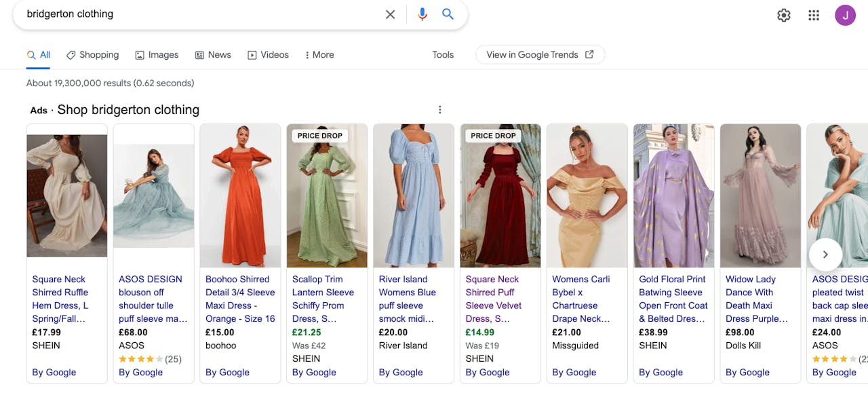Click the 'About 19,300,000 results' count text

click(111, 83)
